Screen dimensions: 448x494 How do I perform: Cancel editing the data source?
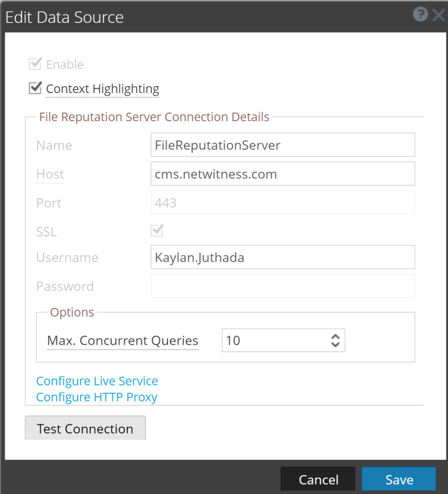pos(318,480)
